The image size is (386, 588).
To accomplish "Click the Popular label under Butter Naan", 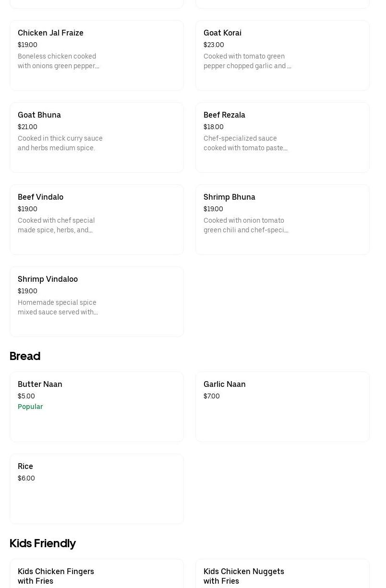I will (x=30, y=407).
